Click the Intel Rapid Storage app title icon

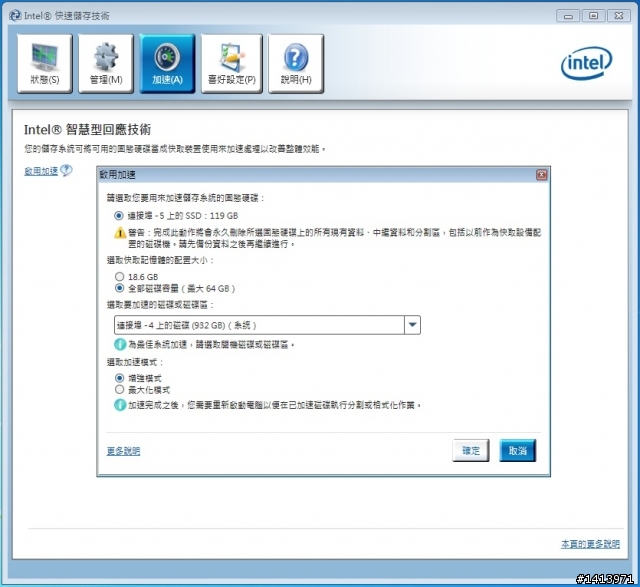click(x=15, y=16)
